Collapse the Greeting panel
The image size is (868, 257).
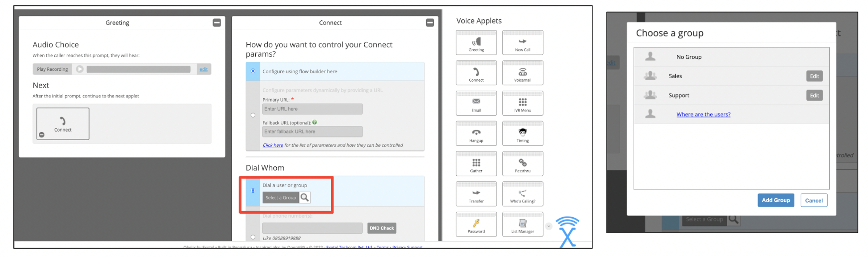(217, 23)
